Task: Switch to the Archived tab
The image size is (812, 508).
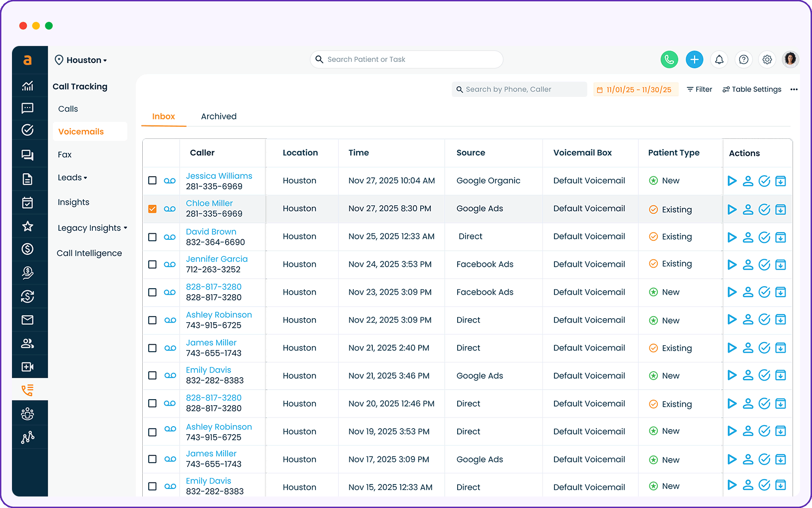Action: [x=219, y=116]
